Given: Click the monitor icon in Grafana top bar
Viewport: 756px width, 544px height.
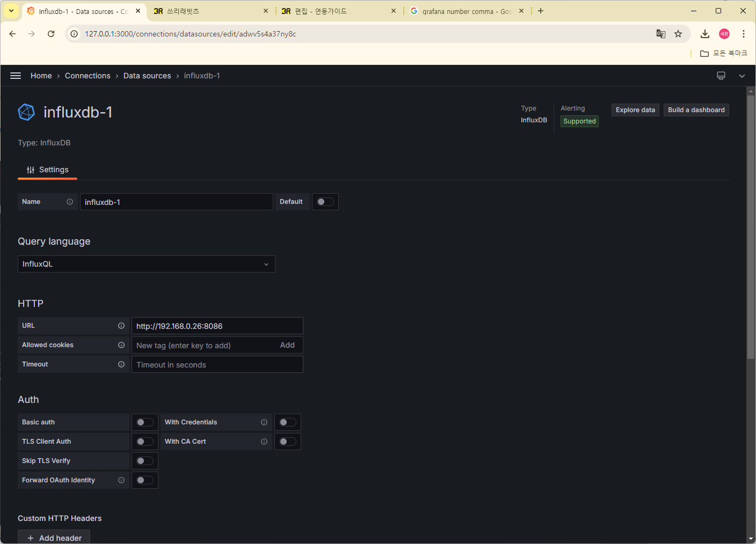Looking at the screenshot, I should [x=721, y=76].
